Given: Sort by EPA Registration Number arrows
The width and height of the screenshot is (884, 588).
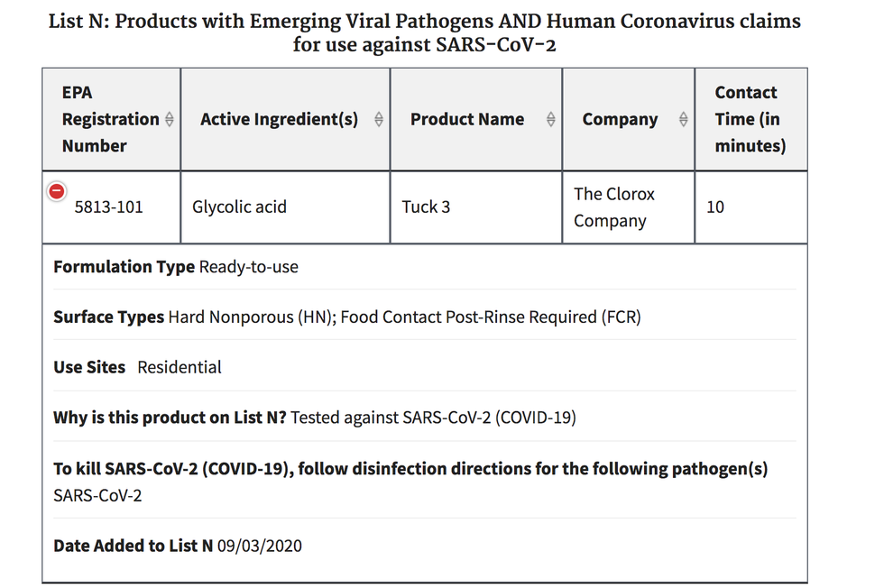Looking at the screenshot, I should (x=170, y=119).
